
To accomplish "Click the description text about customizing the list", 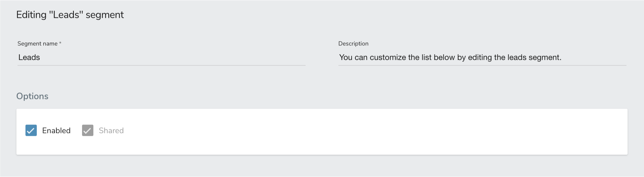I will [450, 58].
